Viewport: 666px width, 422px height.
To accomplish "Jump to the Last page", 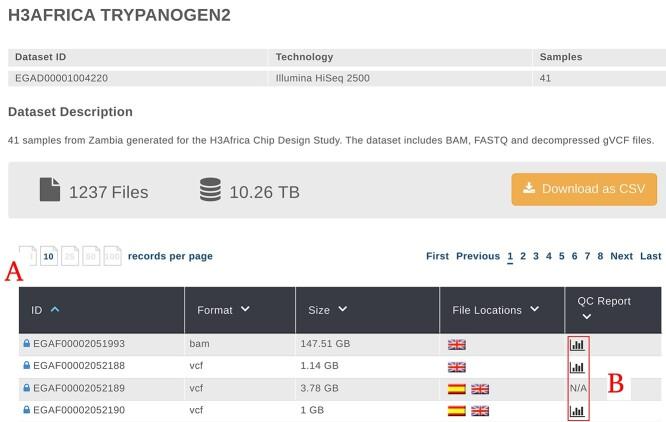I will [x=650, y=256].
